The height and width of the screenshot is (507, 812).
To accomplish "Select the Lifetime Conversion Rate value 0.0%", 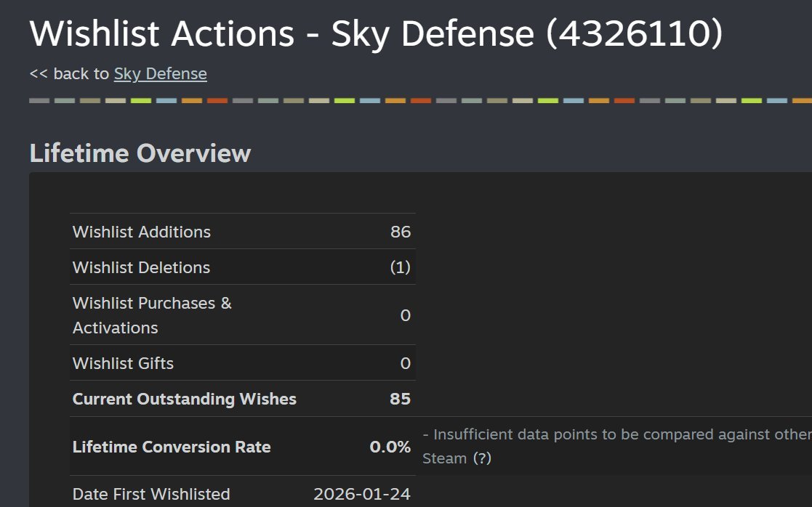I will (x=390, y=447).
